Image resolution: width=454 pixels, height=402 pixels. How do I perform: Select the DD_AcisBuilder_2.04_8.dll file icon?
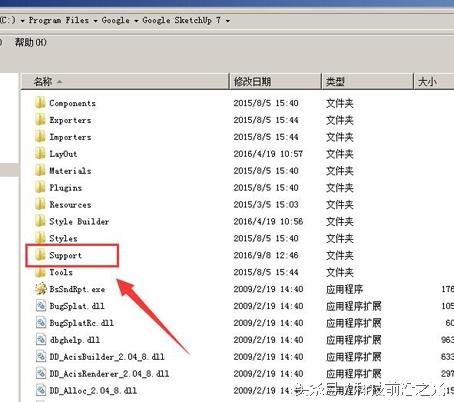(41, 357)
